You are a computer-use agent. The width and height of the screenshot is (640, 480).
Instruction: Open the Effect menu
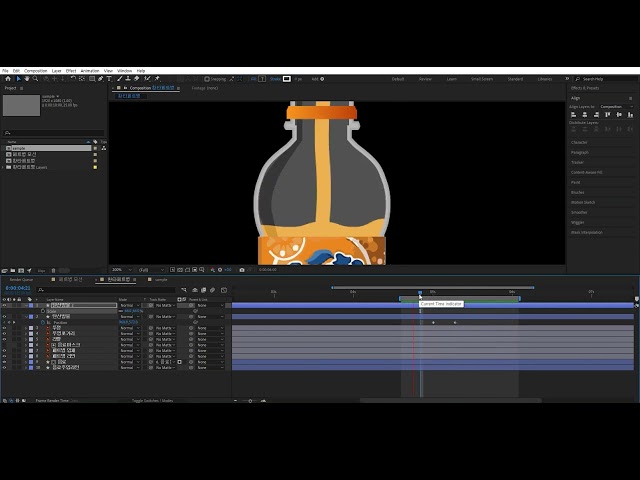tap(71, 71)
